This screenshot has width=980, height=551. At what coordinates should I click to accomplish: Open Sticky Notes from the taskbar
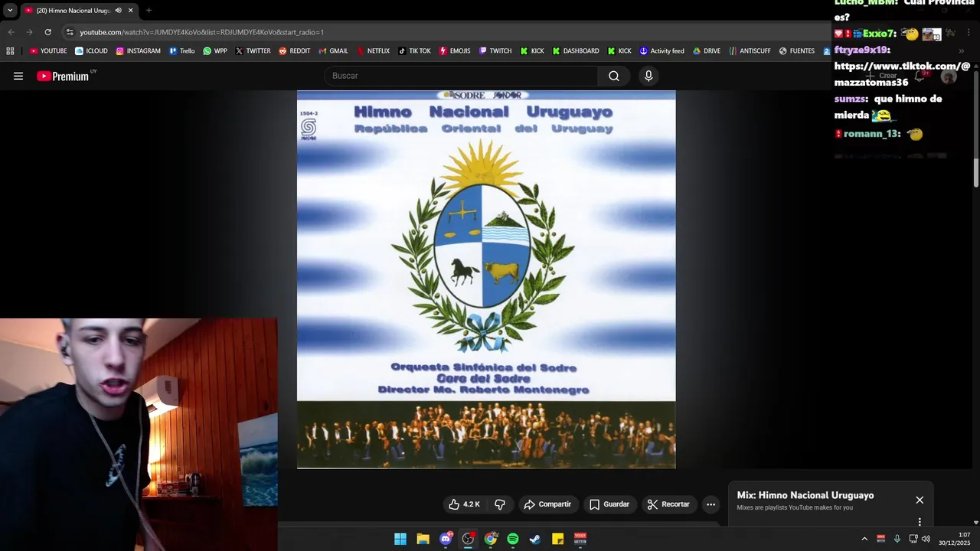tap(558, 539)
